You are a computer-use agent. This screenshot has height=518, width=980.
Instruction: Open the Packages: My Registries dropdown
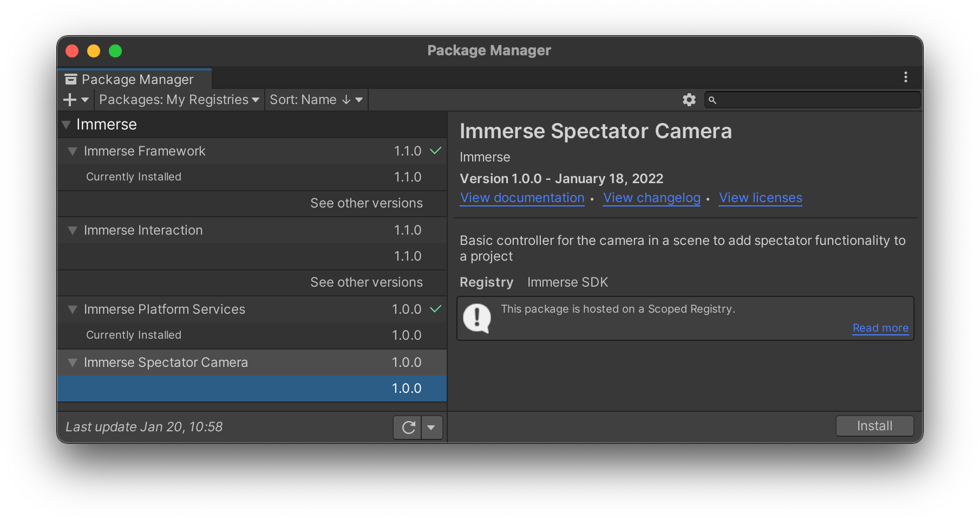[179, 100]
